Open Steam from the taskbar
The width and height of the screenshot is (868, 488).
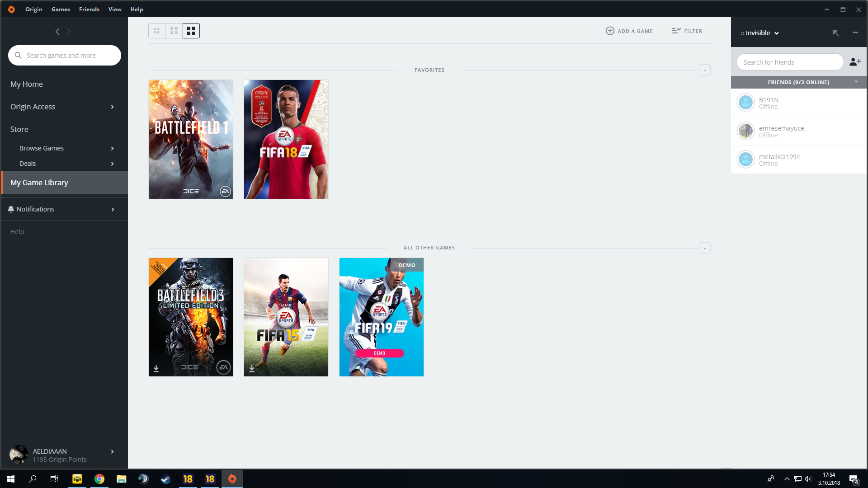[165, 479]
